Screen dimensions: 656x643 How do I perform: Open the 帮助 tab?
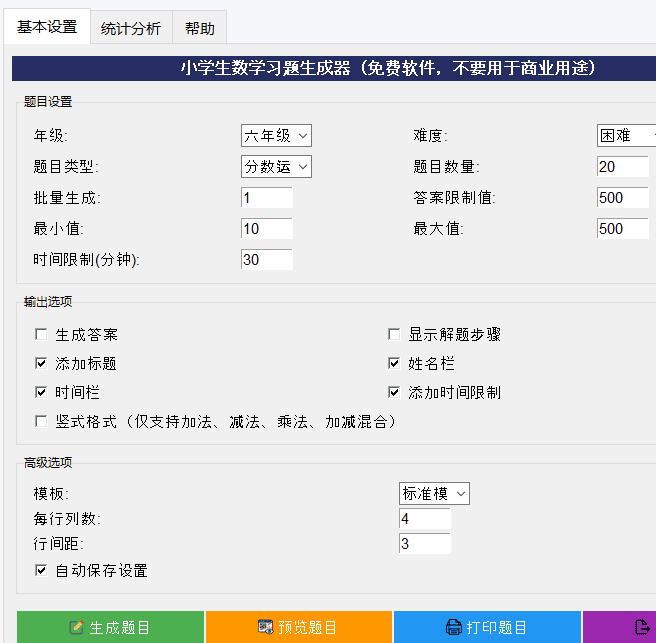point(199,29)
